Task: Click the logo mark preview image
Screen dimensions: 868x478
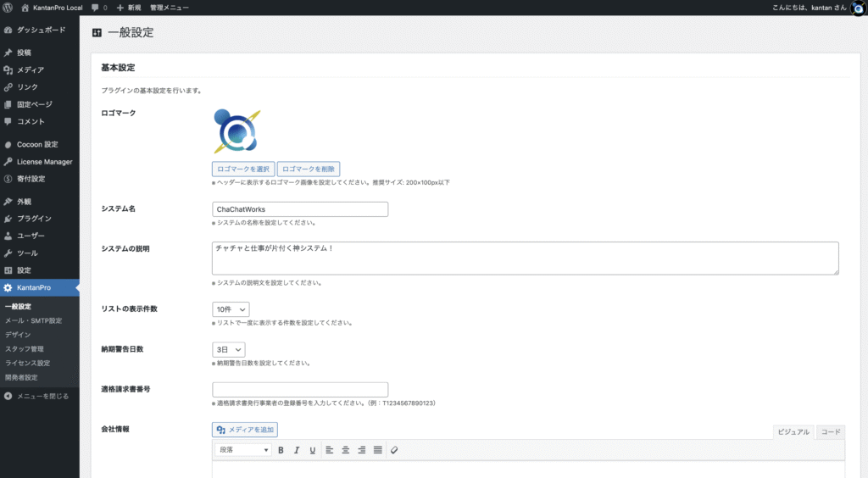Action: 237,131
